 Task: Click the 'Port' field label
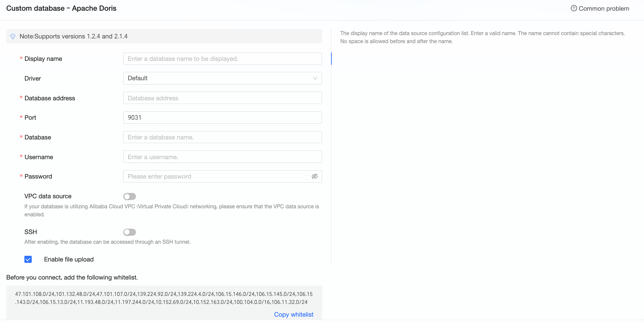[x=30, y=118]
